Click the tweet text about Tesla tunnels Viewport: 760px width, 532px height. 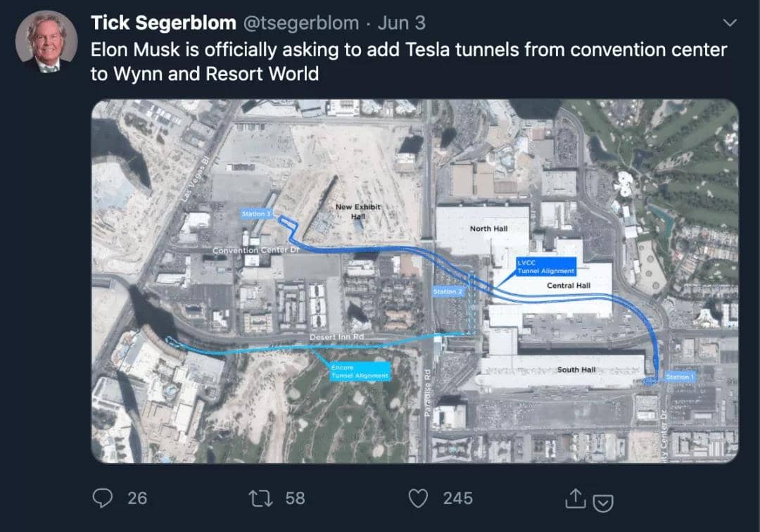click(x=408, y=62)
